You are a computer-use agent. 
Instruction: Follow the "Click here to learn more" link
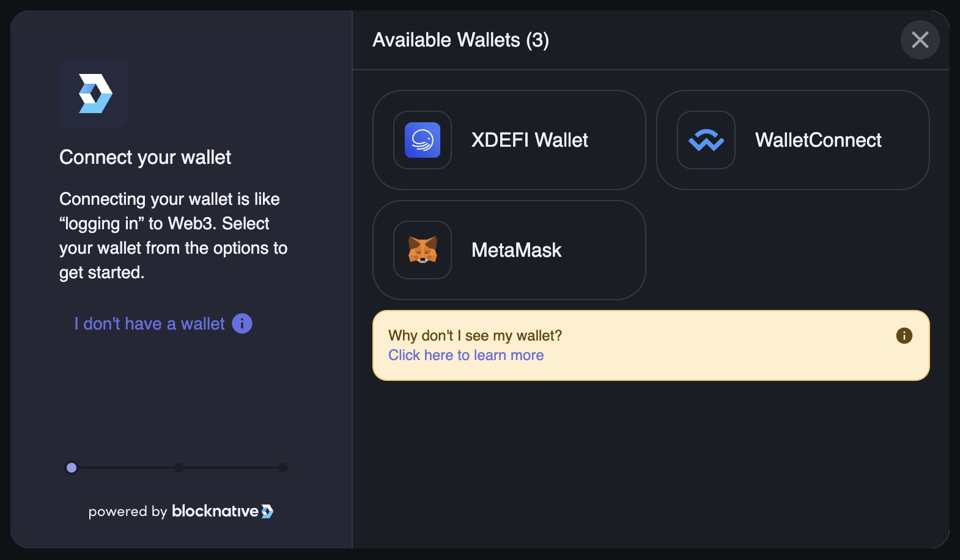click(466, 355)
